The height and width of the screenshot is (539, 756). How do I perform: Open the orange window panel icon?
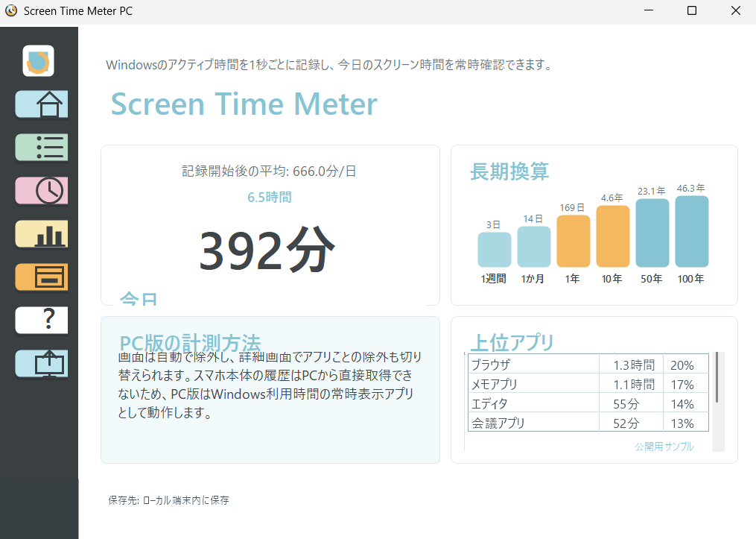[x=42, y=277]
